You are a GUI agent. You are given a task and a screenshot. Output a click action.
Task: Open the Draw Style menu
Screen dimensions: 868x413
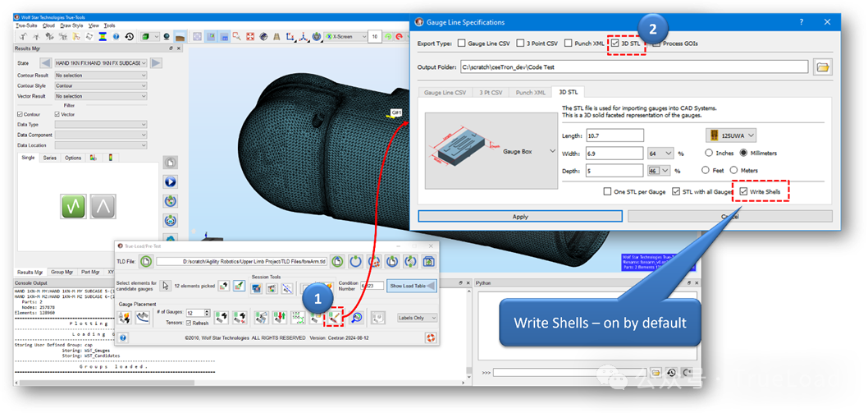(x=71, y=25)
